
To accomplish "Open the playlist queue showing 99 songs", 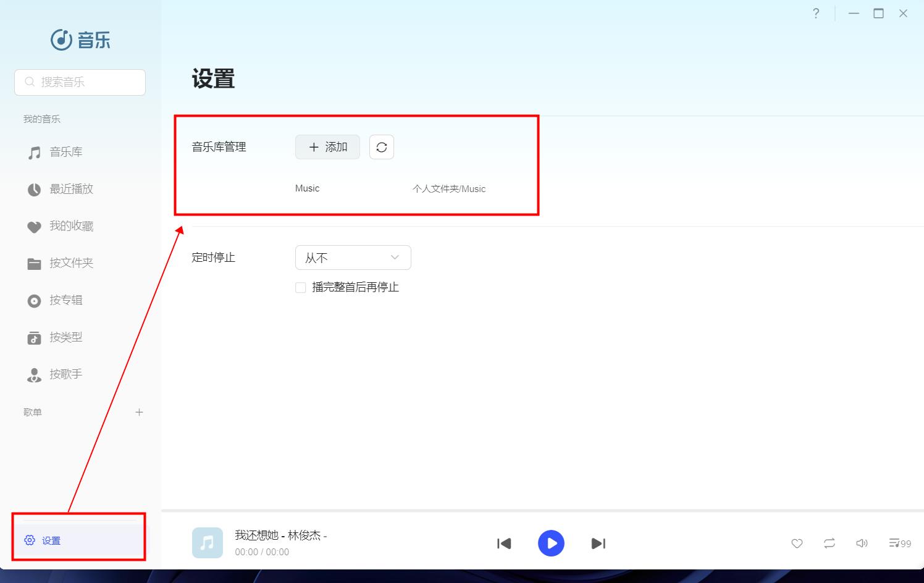I will pyautogui.click(x=899, y=543).
